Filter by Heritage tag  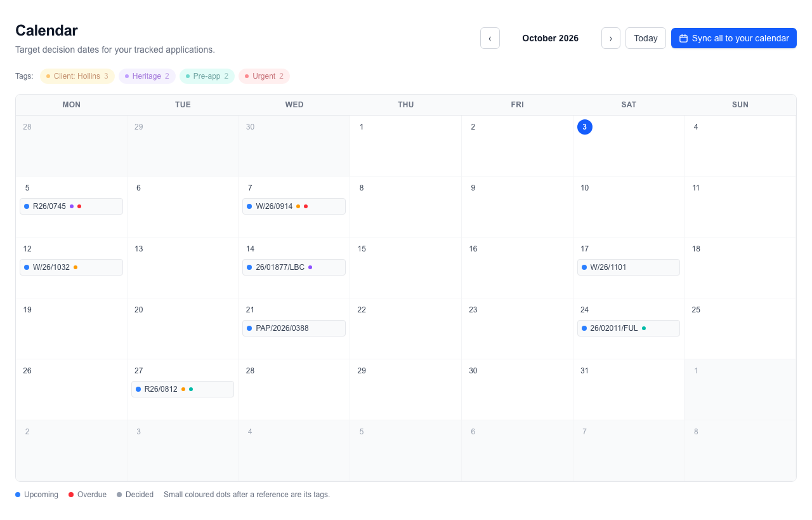[x=147, y=76]
